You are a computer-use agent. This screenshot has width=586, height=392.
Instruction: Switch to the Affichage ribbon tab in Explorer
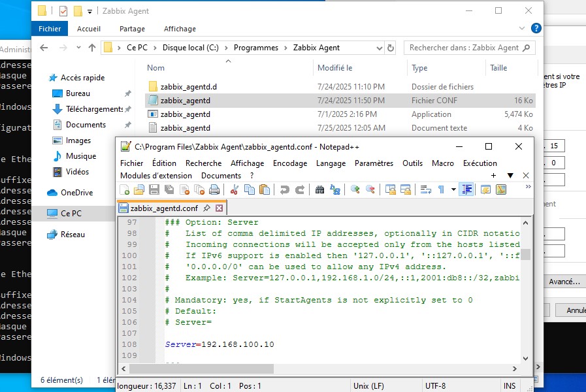(x=180, y=29)
